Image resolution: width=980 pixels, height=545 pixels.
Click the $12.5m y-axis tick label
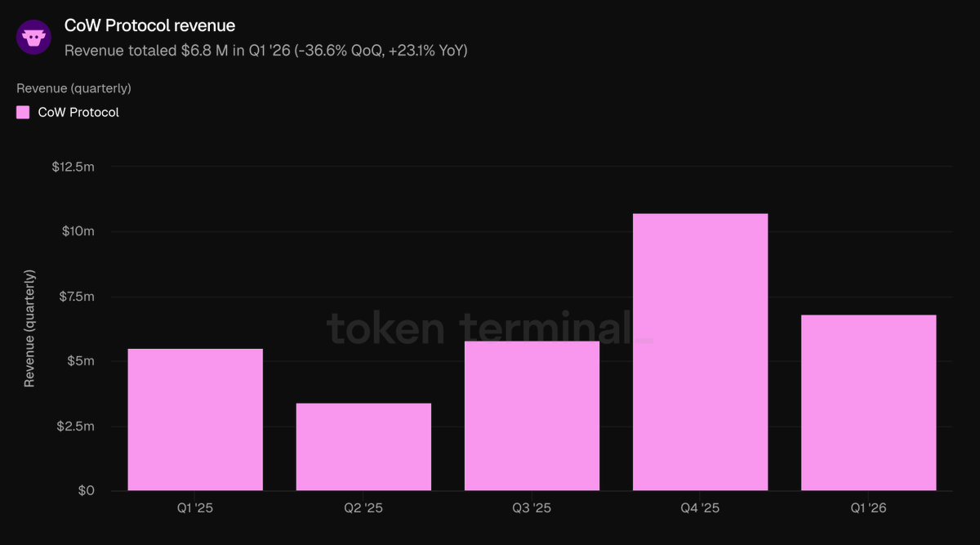pyautogui.click(x=73, y=167)
